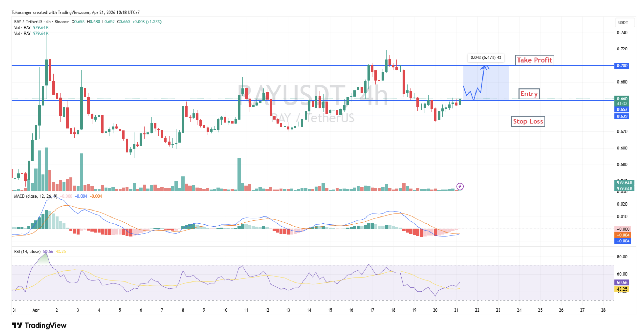The height and width of the screenshot is (335, 644).
Task: Click the orange MACD signal value tag
Action: pyautogui.click(x=622, y=235)
